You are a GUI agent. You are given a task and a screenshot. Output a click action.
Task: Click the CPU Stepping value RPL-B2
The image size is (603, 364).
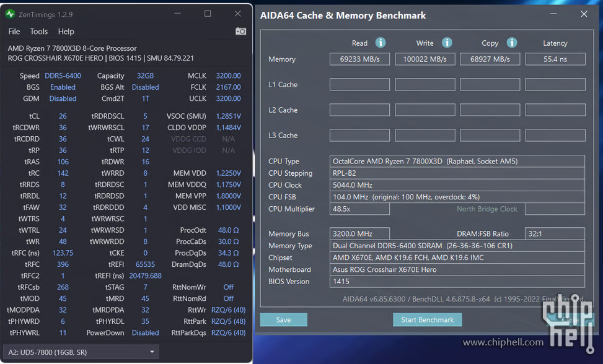tap(457, 173)
